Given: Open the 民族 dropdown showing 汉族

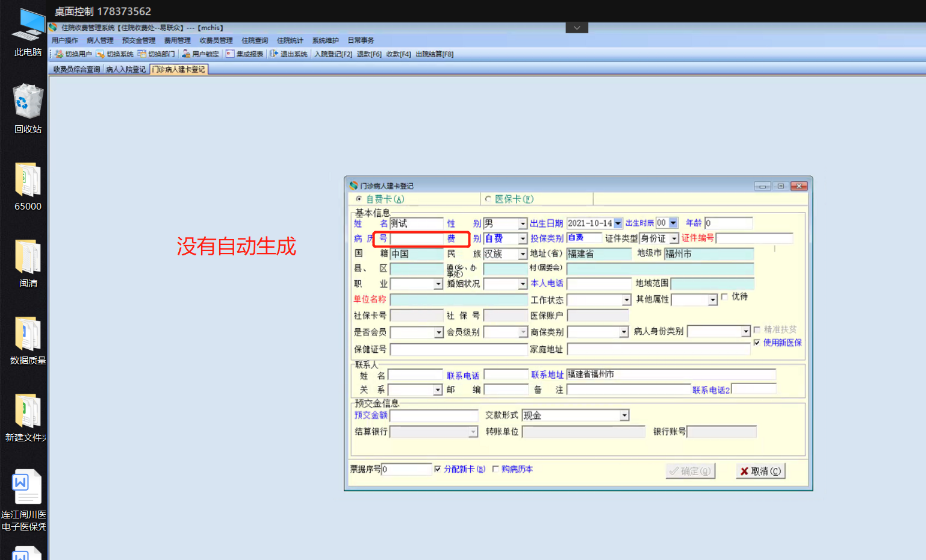Looking at the screenshot, I should pyautogui.click(x=523, y=254).
